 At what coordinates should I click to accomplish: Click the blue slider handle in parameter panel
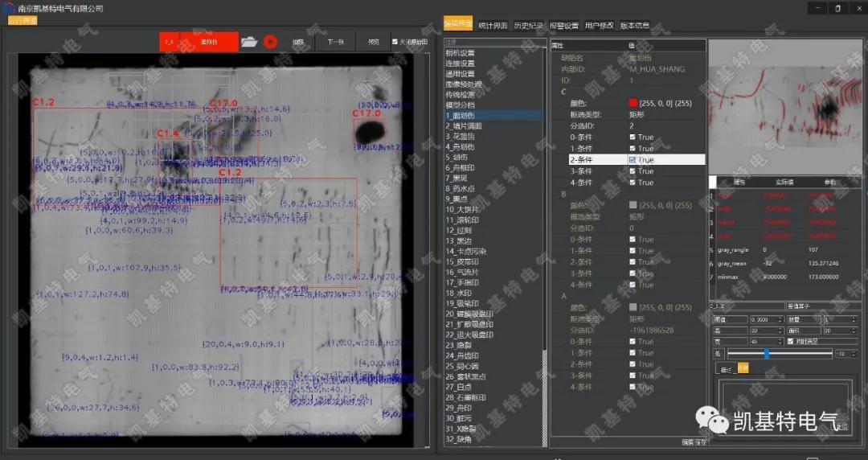pyautogui.click(x=767, y=353)
